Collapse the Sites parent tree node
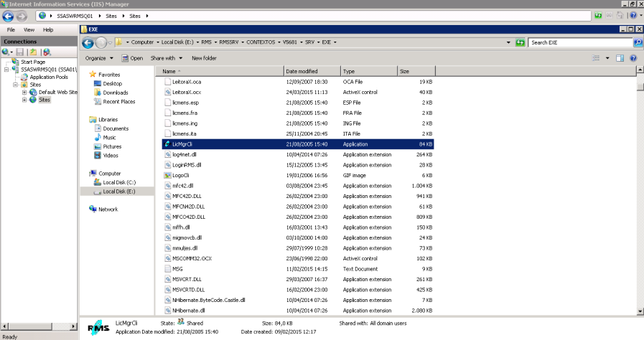Image resolution: width=644 pixels, height=340 pixels. [15, 85]
